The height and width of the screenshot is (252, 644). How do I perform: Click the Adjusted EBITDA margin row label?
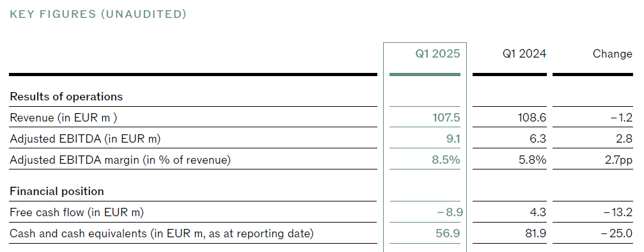[x=120, y=160]
